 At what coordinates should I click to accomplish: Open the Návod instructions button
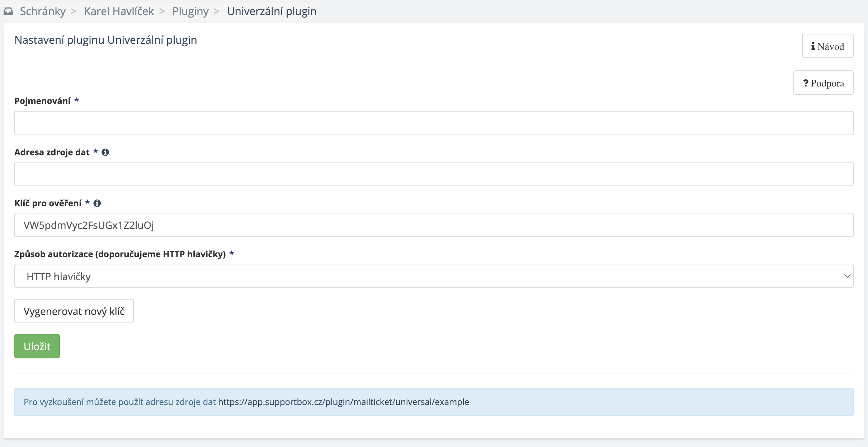[x=827, y=46]
